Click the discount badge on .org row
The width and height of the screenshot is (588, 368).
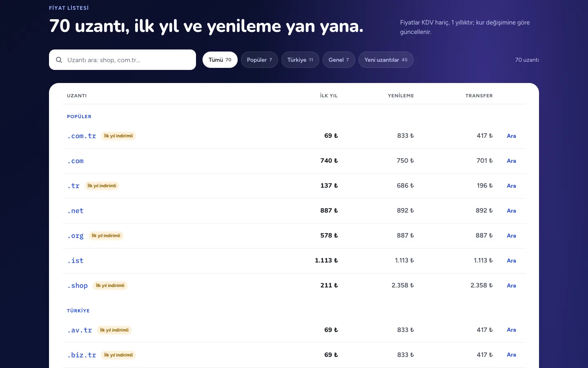tap(106, 236)
